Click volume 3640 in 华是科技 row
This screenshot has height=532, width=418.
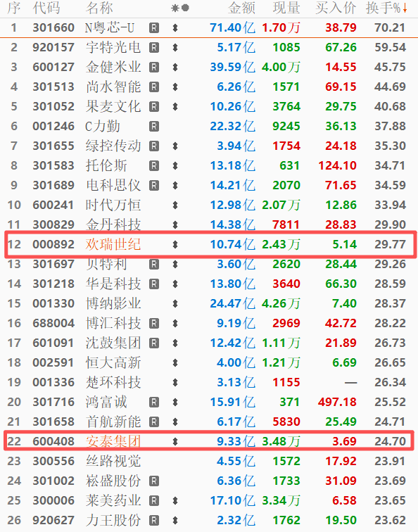pyautogui.click(x=286, y=284)
